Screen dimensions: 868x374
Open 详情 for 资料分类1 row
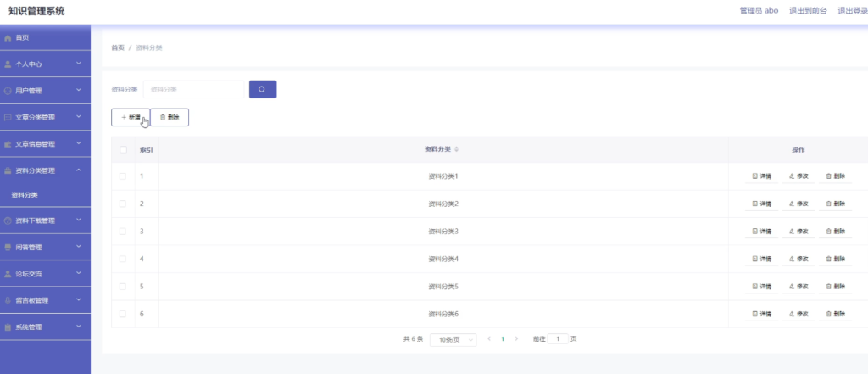pyautogui.click(x=762, y=176)
